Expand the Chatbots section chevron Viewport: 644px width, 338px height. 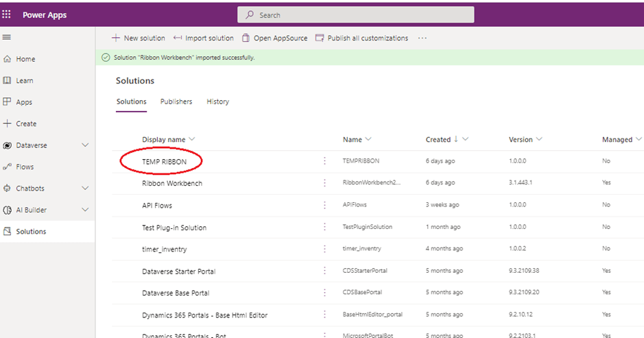pos(85,189)
